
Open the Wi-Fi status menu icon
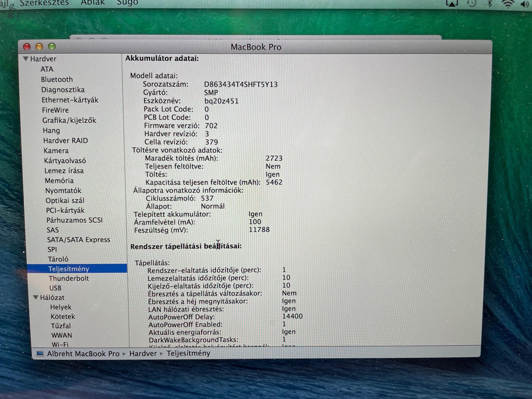(508, 4)
